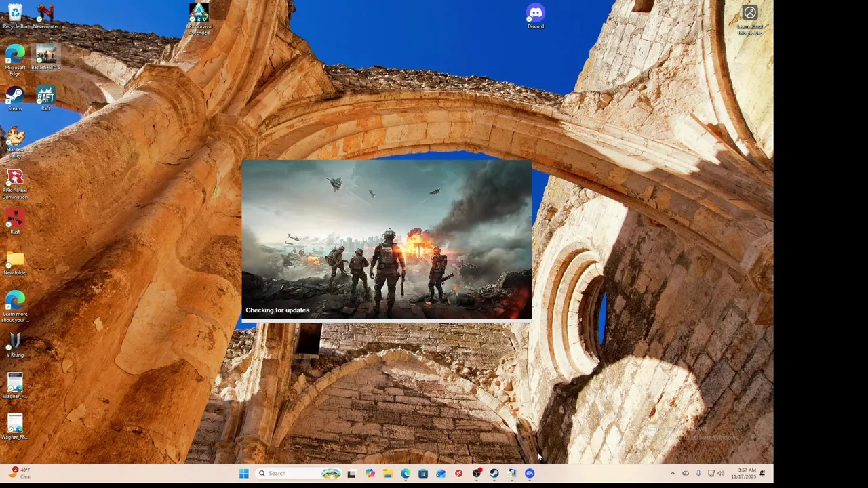
Task: Open OBS Studio from the taskbar
Action: pos(477,473)
